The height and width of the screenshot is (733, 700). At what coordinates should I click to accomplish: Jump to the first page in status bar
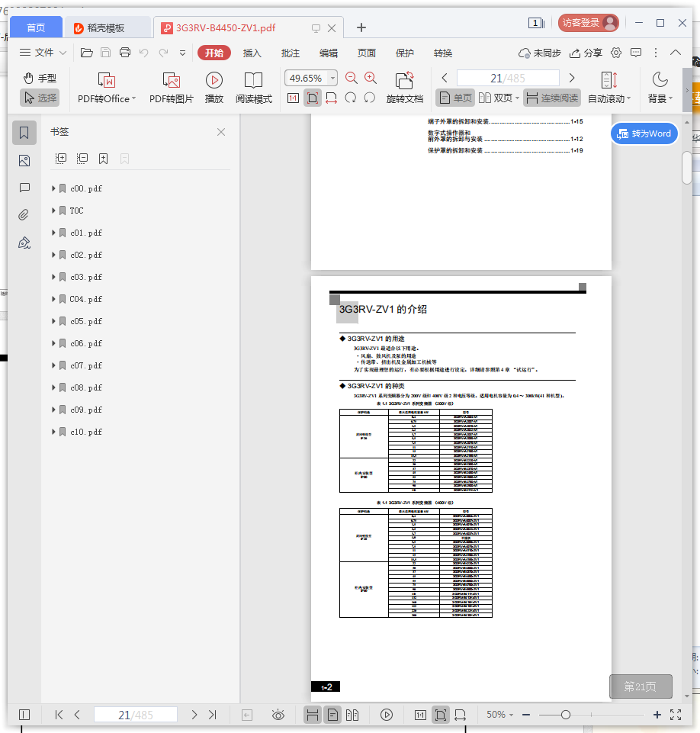59,714
